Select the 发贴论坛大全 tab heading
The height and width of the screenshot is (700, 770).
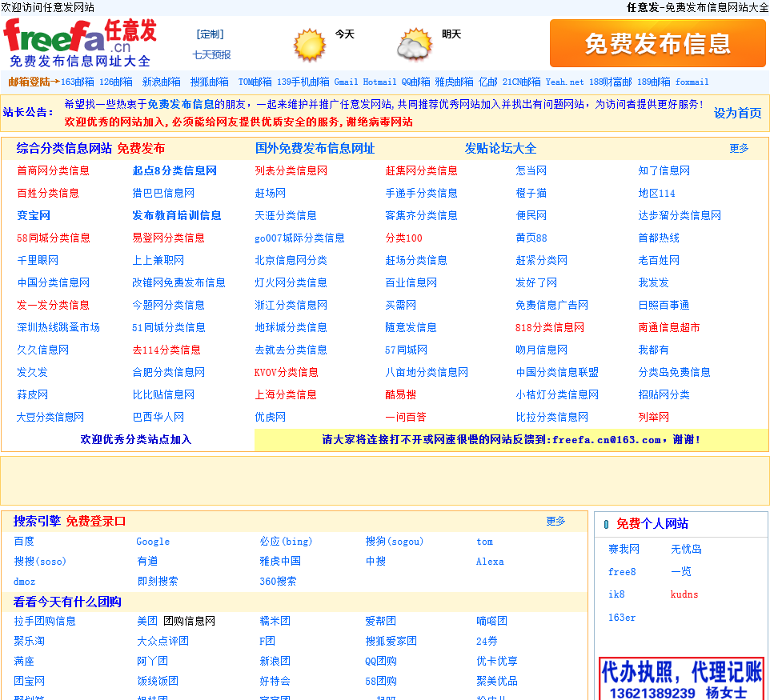coord(500,149)
